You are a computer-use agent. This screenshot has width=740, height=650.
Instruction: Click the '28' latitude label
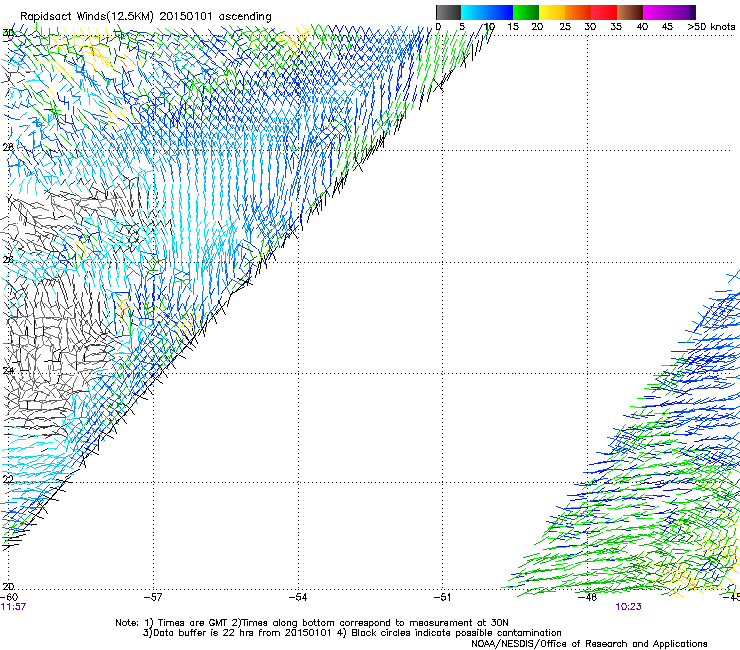tap(8, 148)
